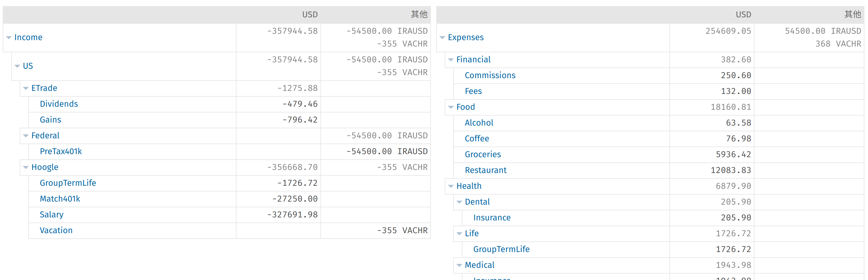Viewport: 868px width, 280px height.
Task: Collapse the Federal income branch
Action: click(x=26, y=136)
